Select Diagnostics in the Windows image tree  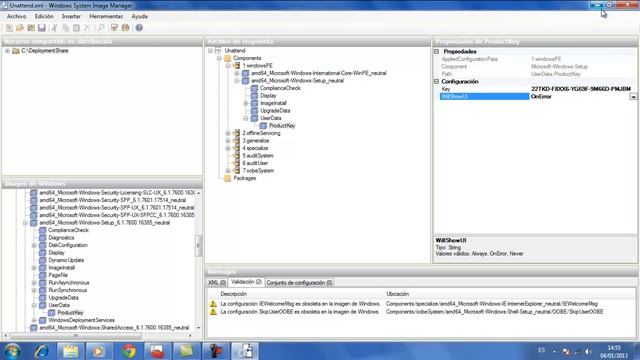[x=61, y=238]
